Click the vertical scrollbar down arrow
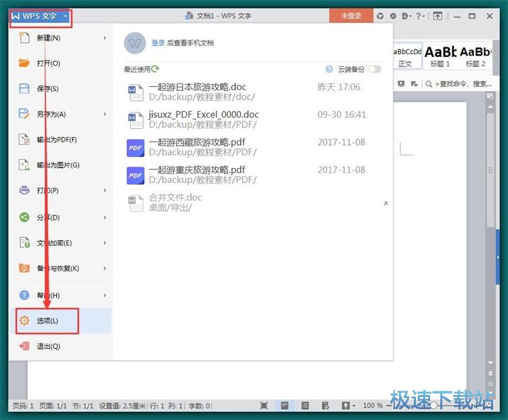The image size is (508, 420). pos(490,362)
